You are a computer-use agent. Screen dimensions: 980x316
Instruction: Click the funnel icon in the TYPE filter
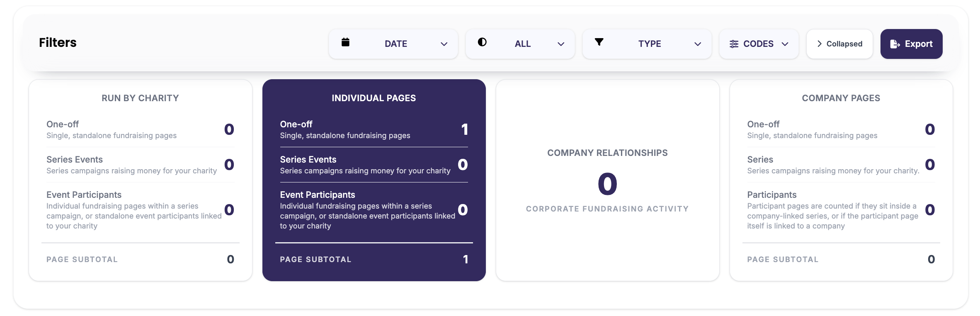point(599,42)
